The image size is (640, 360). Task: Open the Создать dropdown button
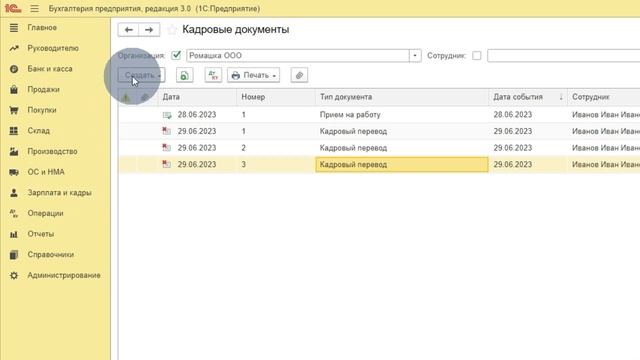point(142,75)
